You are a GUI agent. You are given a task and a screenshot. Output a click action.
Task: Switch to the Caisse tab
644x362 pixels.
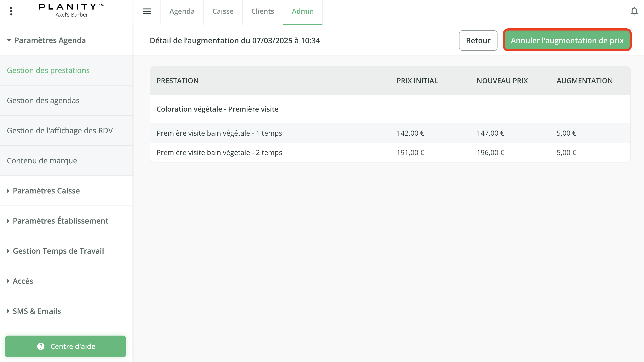pos(223,11)
